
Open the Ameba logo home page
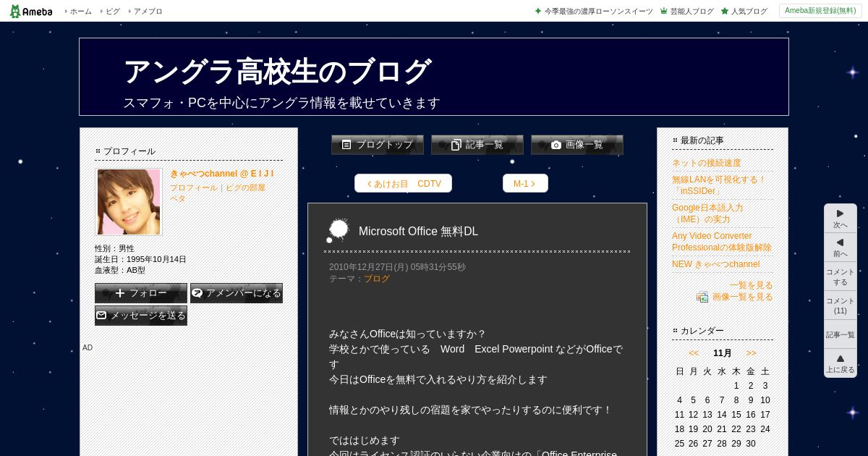(x=31, y=11)
